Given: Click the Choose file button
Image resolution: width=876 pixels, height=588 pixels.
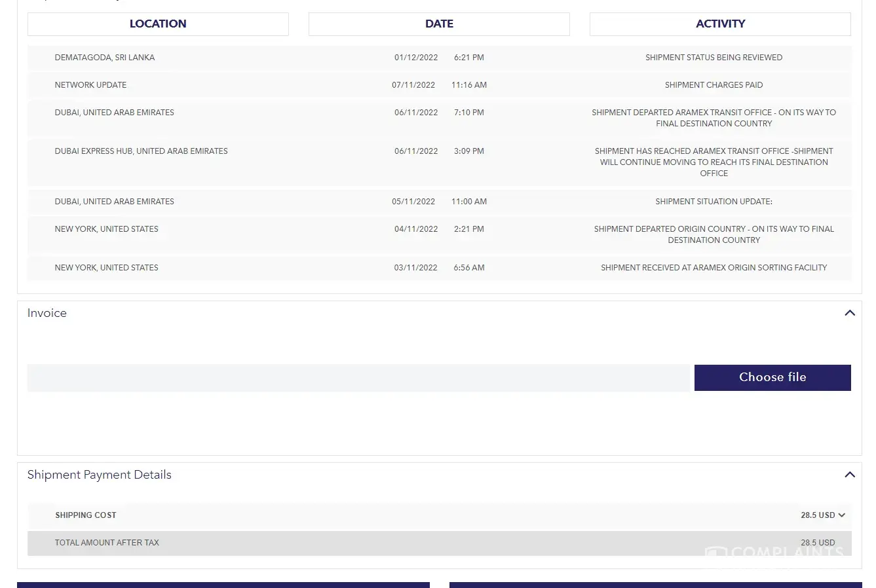Looking at the screenshot, I should pos(772,378).
